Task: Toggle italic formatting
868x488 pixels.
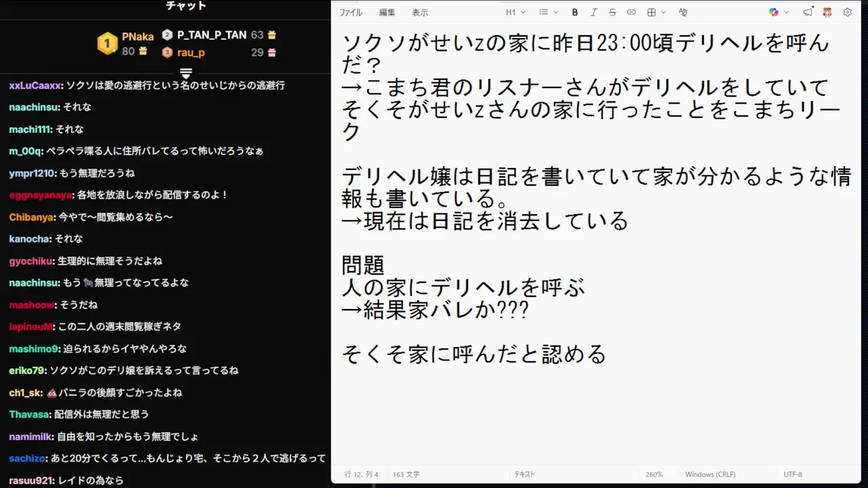Action: pos(594,12)
